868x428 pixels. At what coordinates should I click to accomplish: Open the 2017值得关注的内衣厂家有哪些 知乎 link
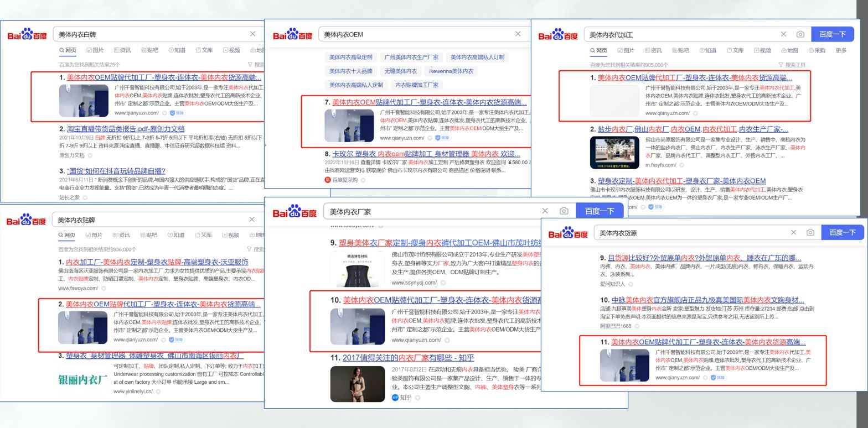tap(408, 358)
